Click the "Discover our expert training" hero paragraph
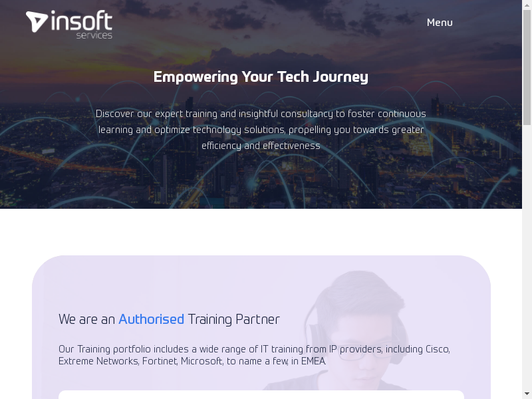Viewport: 532px width, 399px height. (261, 130)
